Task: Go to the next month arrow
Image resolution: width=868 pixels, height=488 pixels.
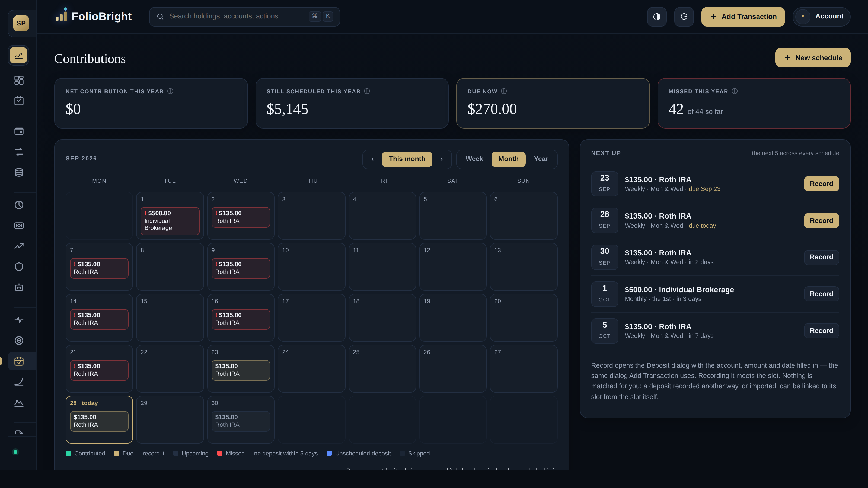Action: pyautogui.click(x=442, y=159)
